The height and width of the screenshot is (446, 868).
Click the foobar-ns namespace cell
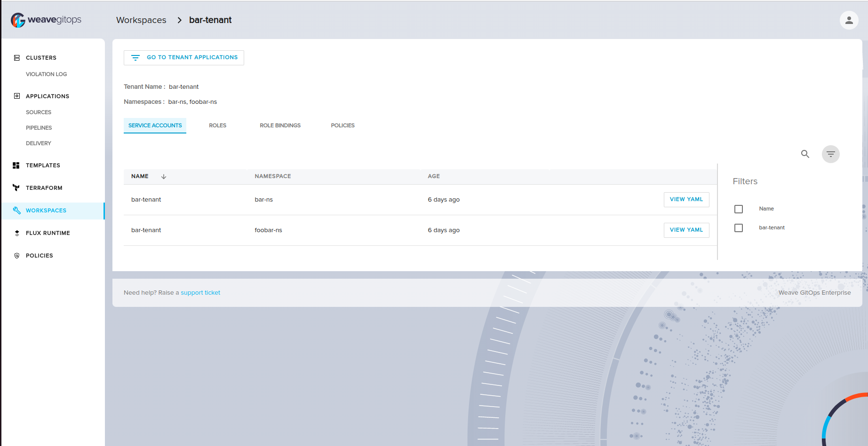pyautogui.click(x=268, y=230)
